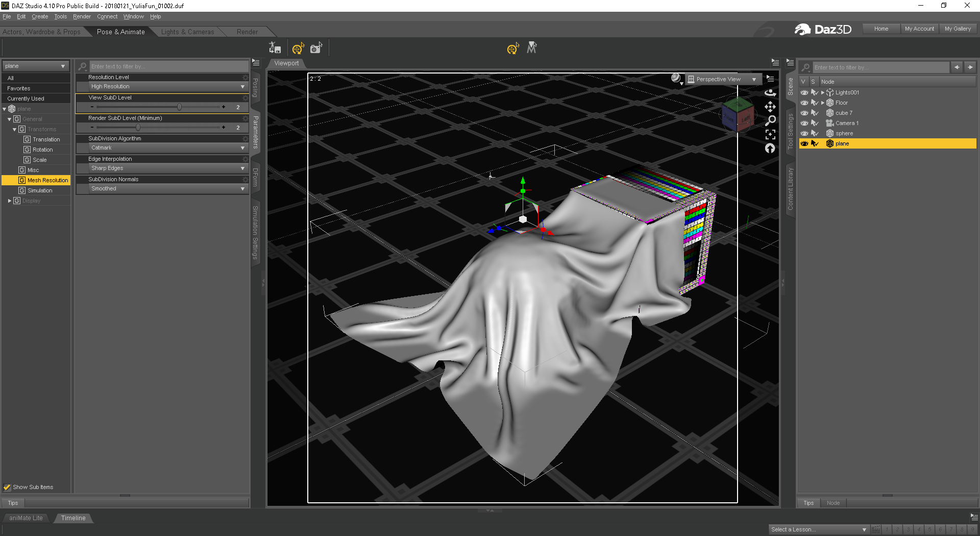Adjust the View SubD Level slider
This screenshot has width=980, height=536.
[179, 107]
